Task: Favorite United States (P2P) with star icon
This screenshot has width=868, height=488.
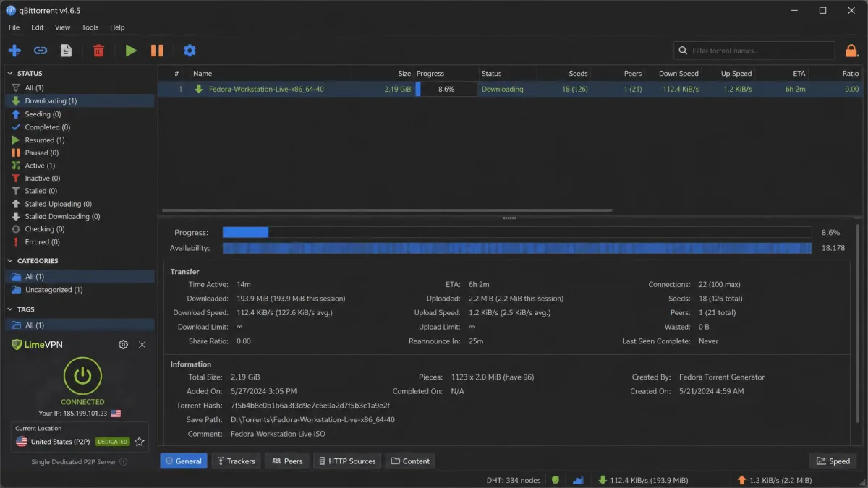Action: pyautogui.click(x=140, y=442)
